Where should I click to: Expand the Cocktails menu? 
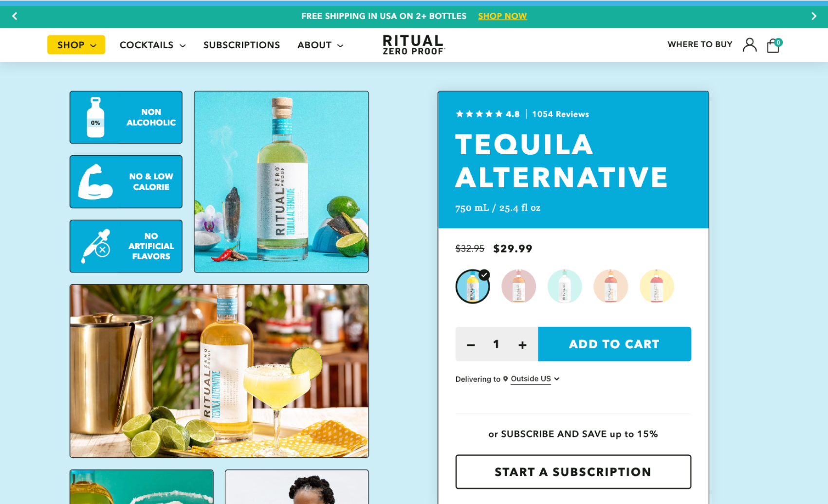pyautogui.click(x=152, y=45)
